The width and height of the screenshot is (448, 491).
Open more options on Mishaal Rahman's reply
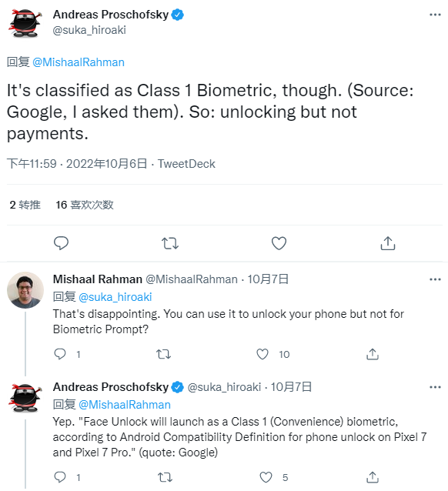pyautogui.click(x=435, y=279)
